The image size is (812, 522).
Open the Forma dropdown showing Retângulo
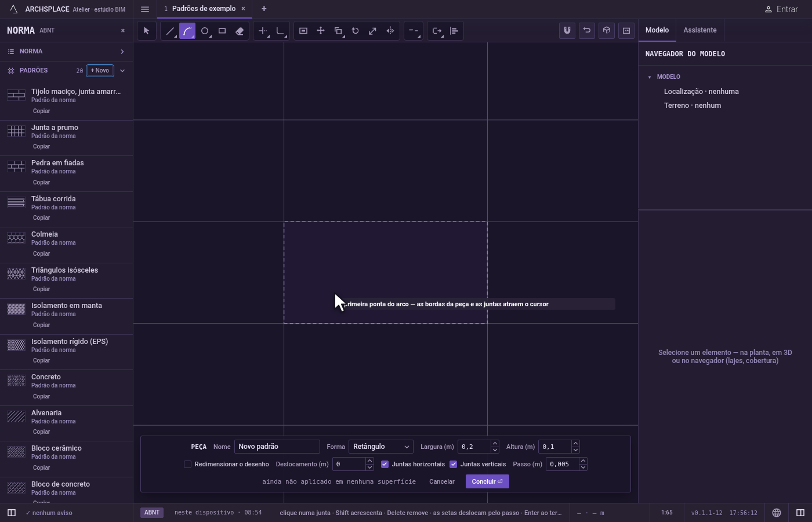381,447
